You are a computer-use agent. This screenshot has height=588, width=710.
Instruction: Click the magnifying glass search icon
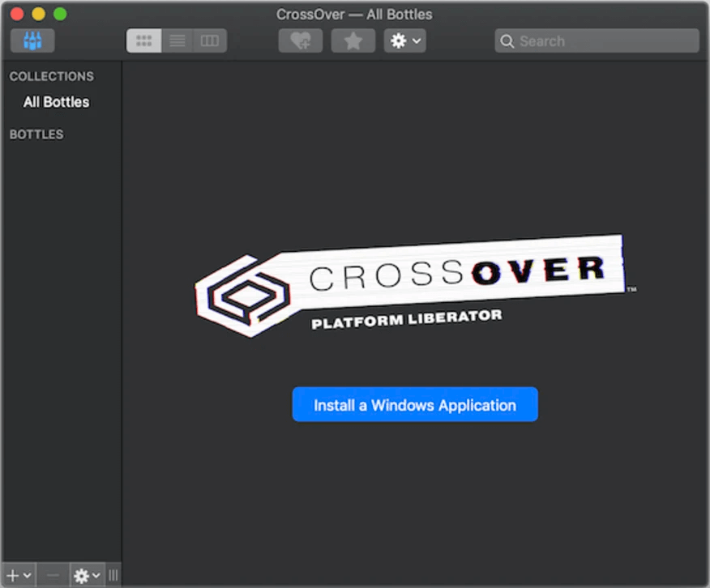(x=507, y=40)
